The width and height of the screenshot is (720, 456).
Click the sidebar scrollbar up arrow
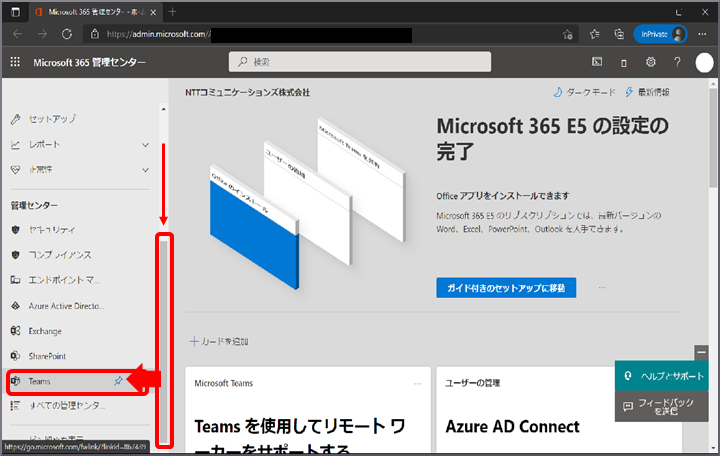[x=163, y=109]
